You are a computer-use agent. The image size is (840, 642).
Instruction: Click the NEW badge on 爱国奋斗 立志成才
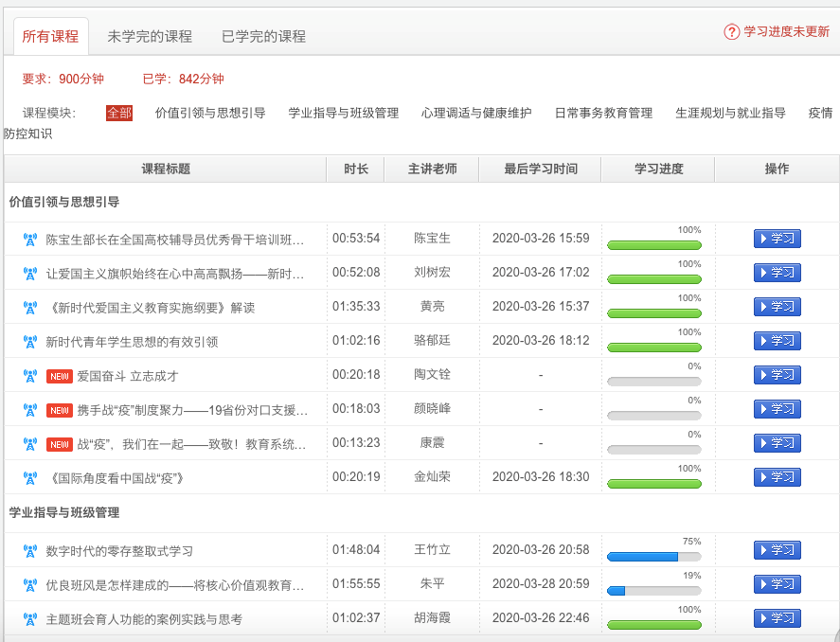tap(60, 376)
